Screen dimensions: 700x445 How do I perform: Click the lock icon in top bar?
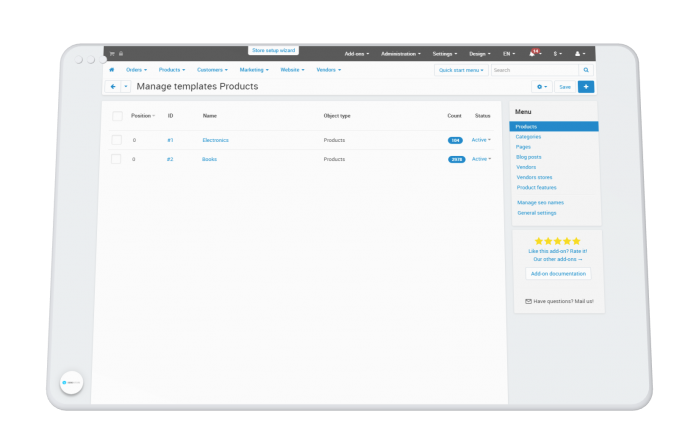121,54
